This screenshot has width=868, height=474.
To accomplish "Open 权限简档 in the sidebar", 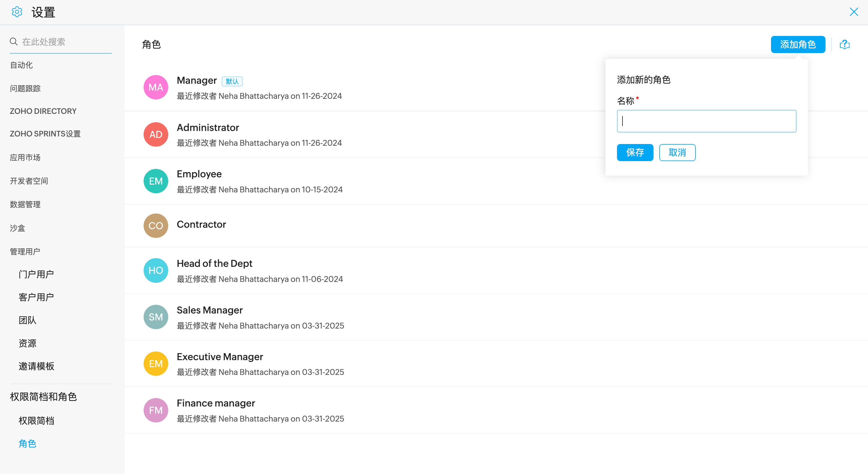I will pyautogui.click(x=36, y=421).
